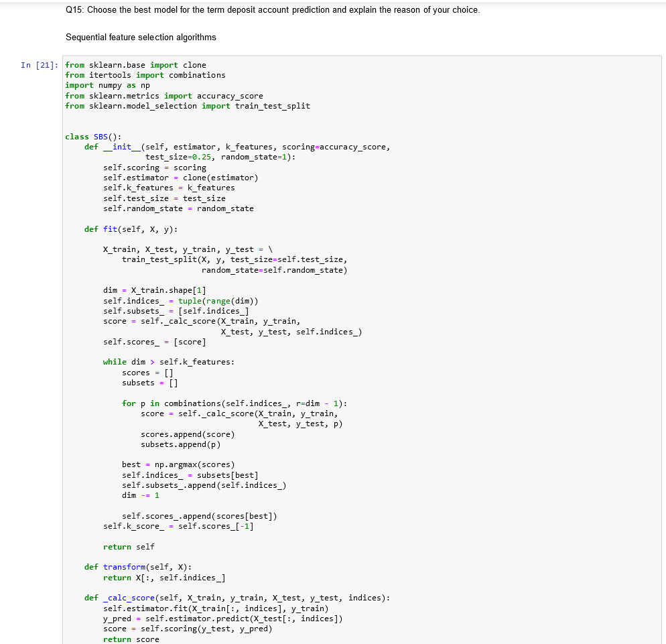Image resolution: width=666 pixels, height=644 pixels.
Task: Click line importing accuracy_score
Action: [164, 96]
